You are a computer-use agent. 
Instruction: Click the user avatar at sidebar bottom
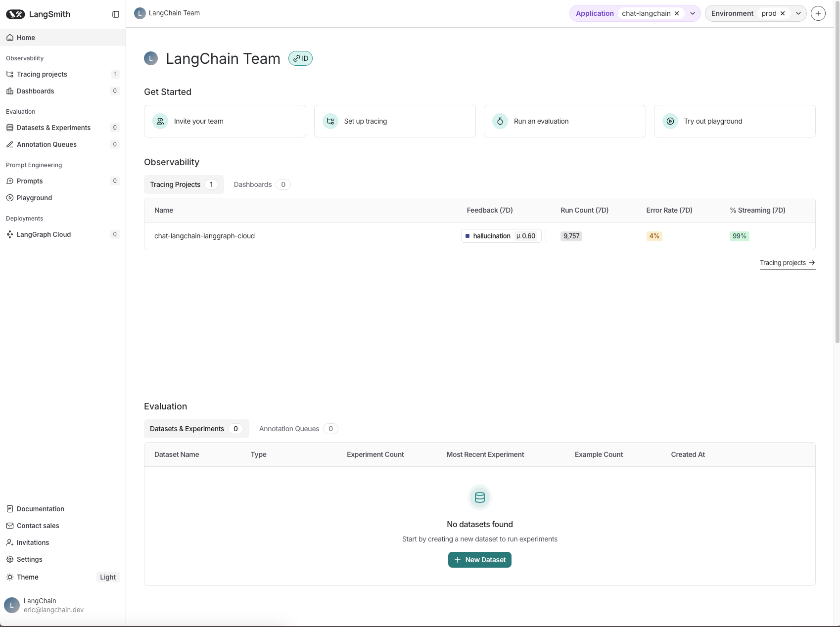(x=12, y=605)
